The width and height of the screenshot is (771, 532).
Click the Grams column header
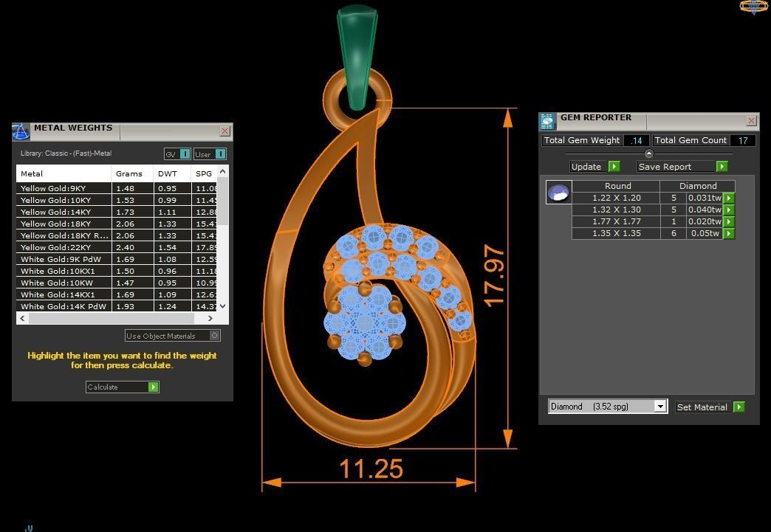point(132,173)
